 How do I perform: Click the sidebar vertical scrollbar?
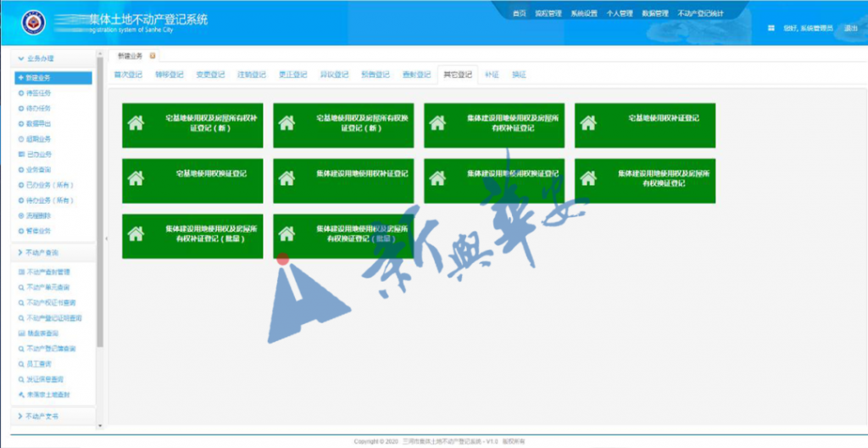click(x=100, y=212)
